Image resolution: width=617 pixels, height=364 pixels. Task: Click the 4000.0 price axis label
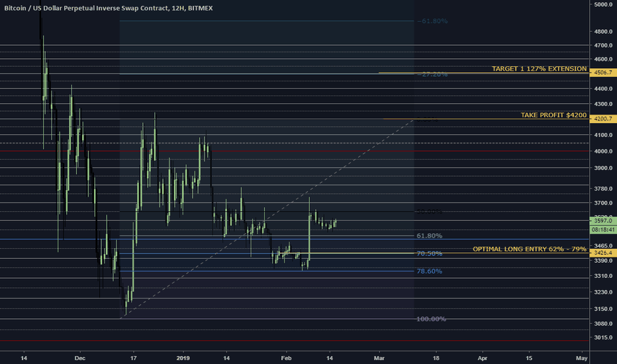coord(603,151)
